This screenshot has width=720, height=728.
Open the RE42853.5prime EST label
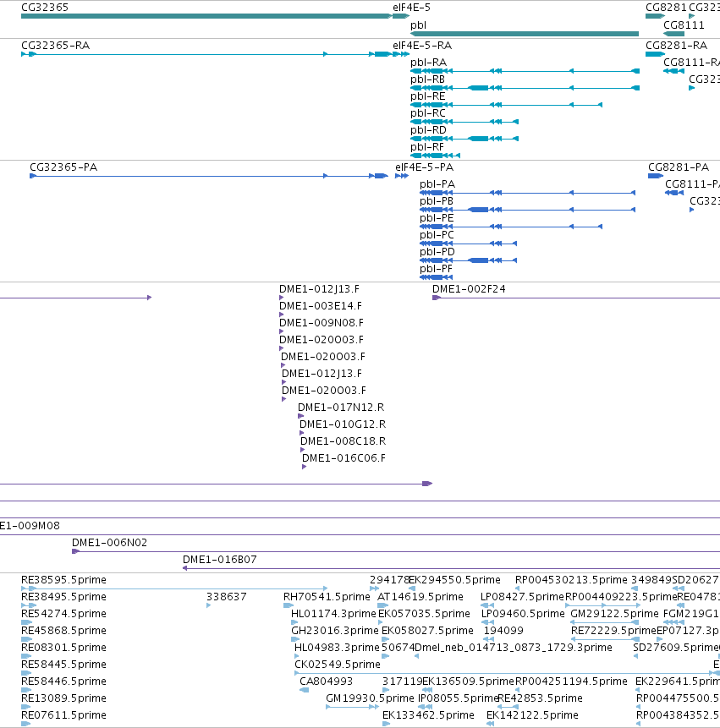(541, 698)
